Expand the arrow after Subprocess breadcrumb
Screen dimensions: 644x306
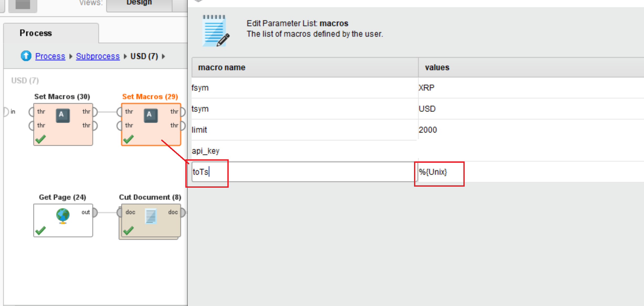(125, 56)
